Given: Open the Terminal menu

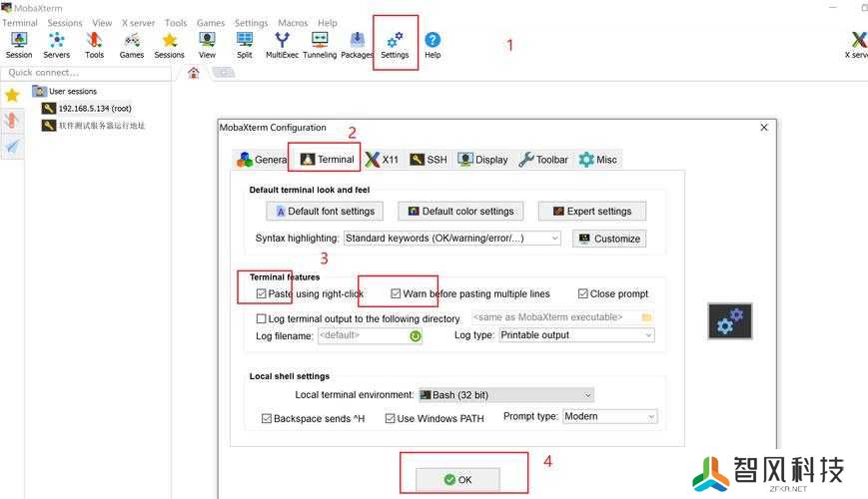Looking at the screenshot, I should (x=19, y=23).
